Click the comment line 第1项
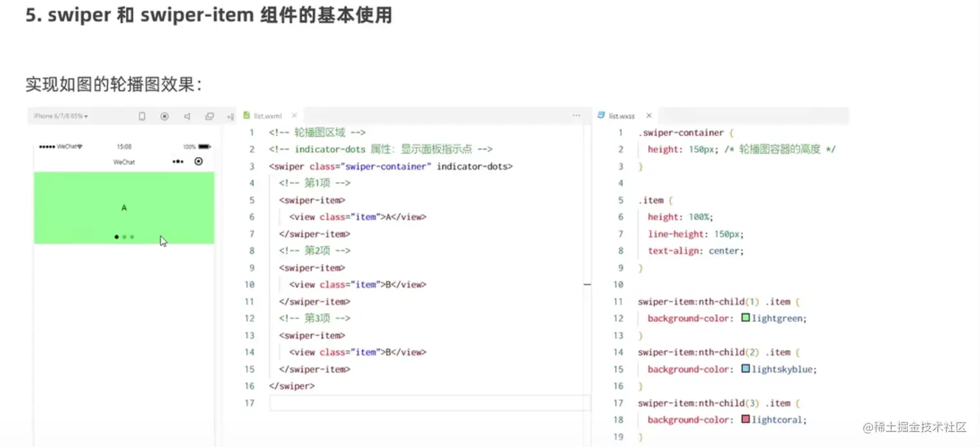This screenshot has width=980, height=447. coord(314,183)
